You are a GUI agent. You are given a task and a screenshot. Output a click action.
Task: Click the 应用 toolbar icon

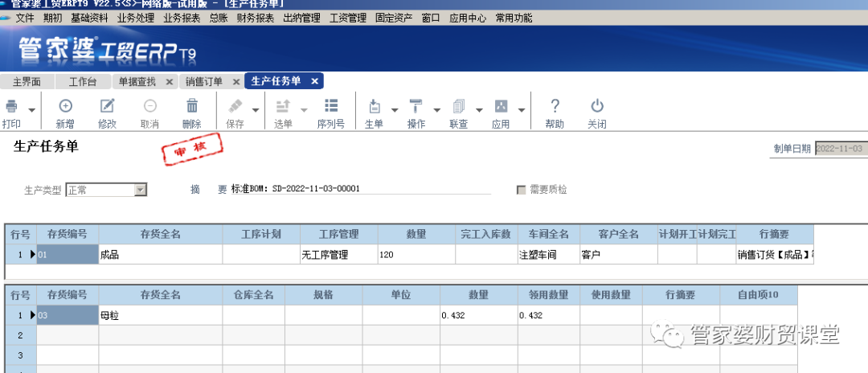501,105
